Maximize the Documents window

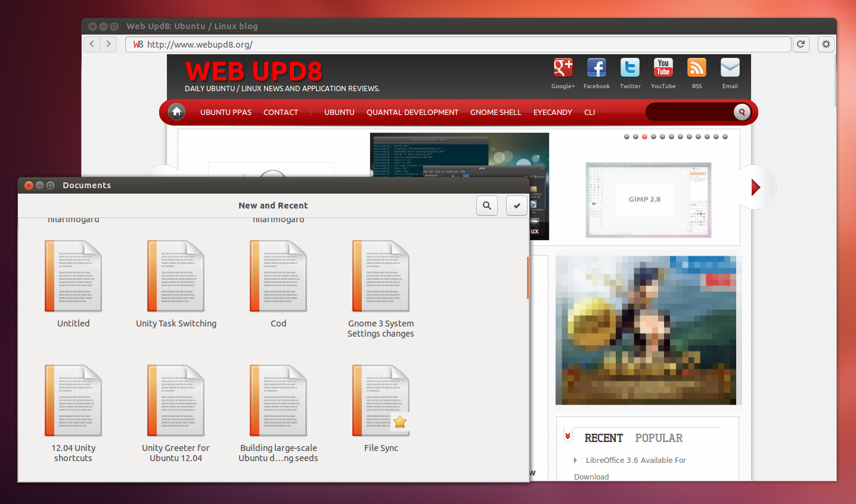[x=50, y=185]
